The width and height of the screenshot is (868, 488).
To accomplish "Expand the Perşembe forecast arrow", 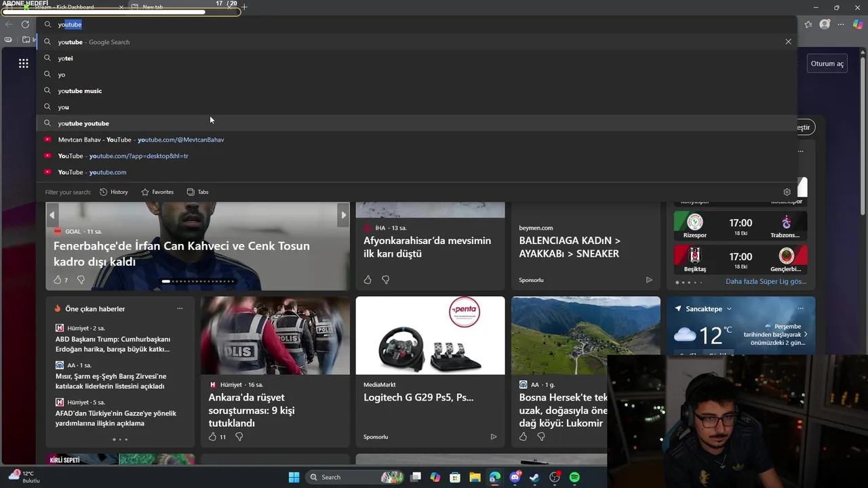I will (x=806, y=335).
